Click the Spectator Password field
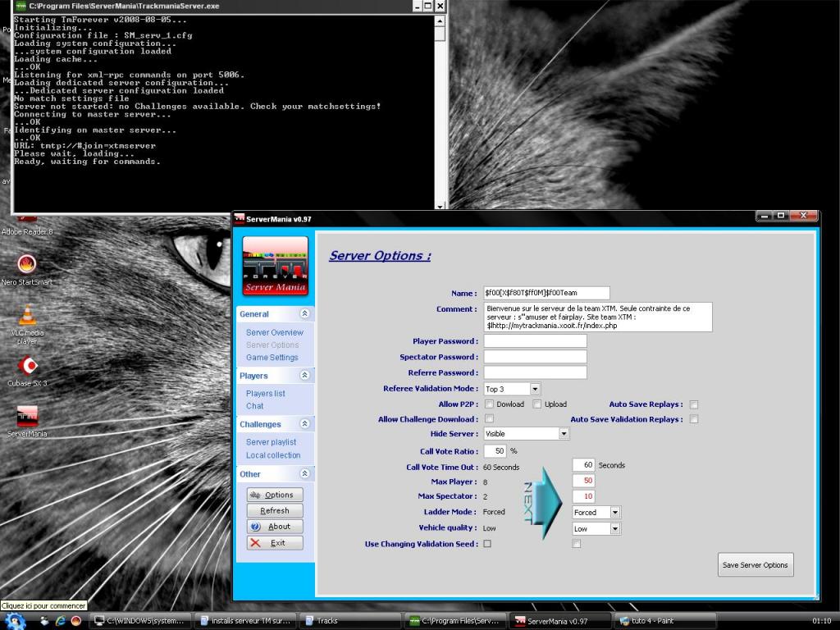 pos(535,357)
